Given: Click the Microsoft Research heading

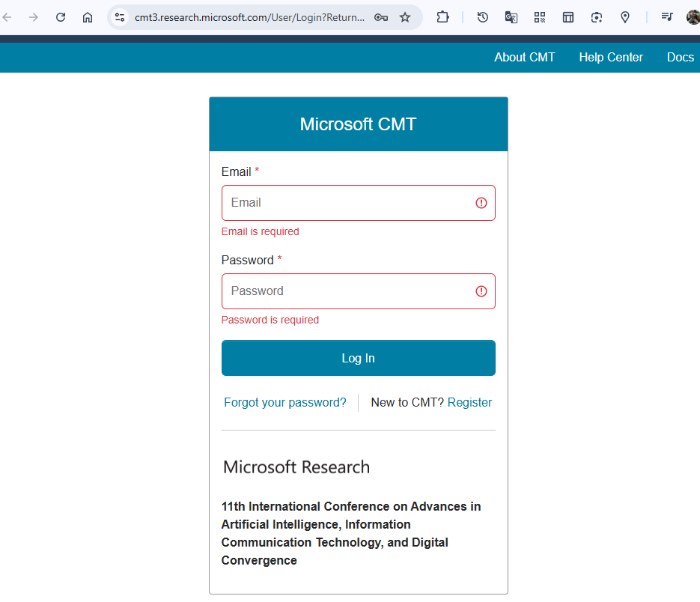Looking at the screenshot, I should (296, 467).
